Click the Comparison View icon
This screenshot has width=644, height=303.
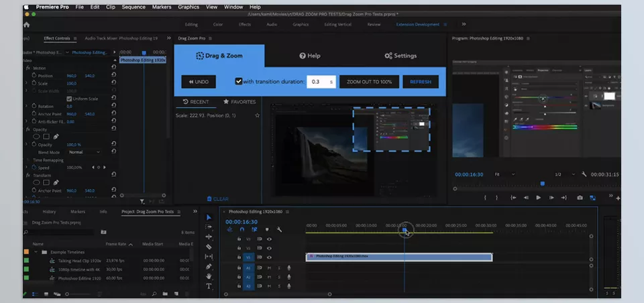point(592,198)
